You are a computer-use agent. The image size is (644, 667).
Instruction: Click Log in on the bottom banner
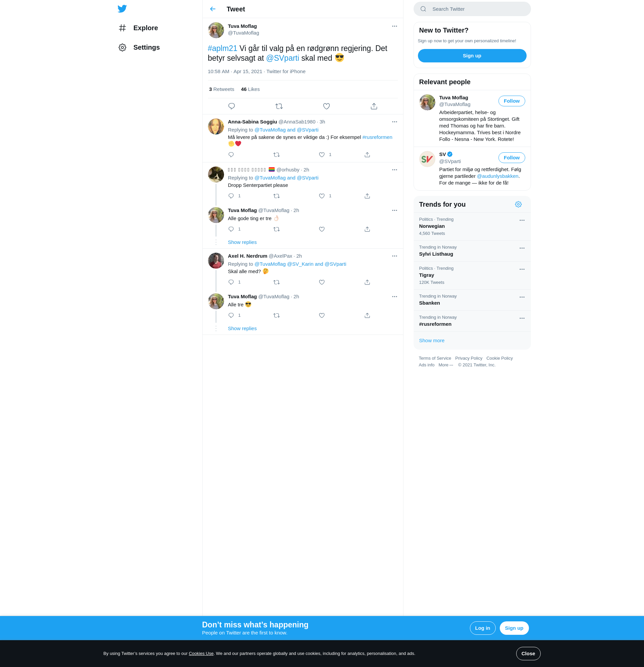482,628
